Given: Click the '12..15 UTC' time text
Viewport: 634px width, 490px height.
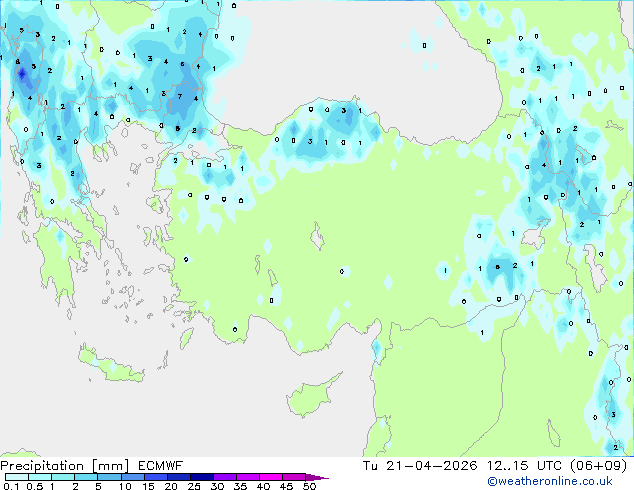Looking at the screenshot, I should pos(524,466).
